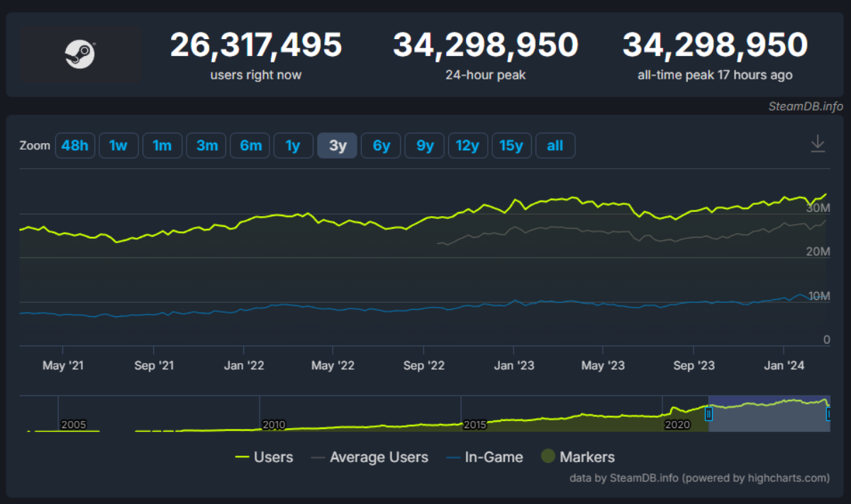Click the 10M y-axis label

tap(818, 296)
